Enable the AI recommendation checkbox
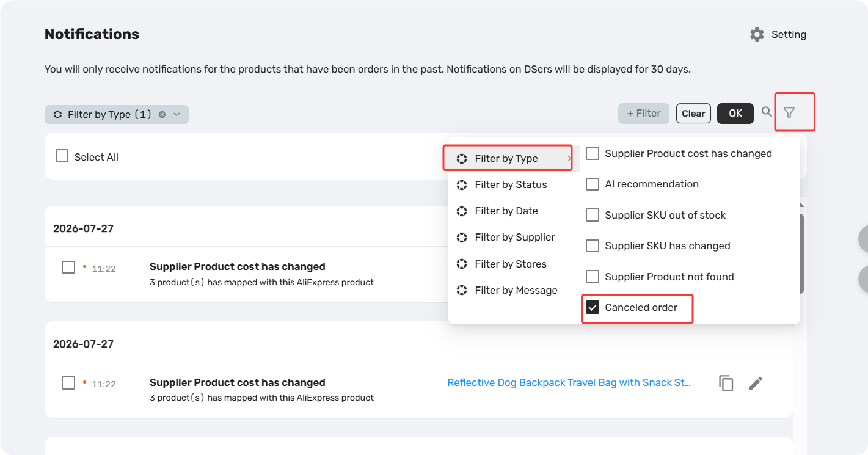Viewport: 868px width, 455px height. [593, 184]
